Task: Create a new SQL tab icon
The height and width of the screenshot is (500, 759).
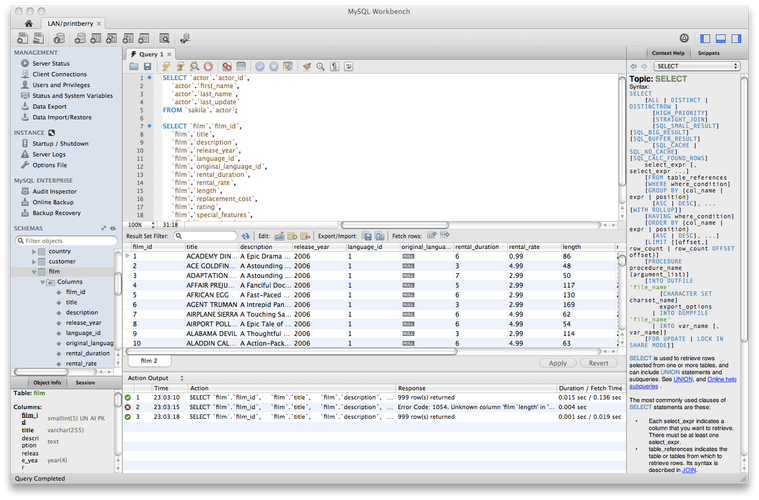Action: pos(22,38)
